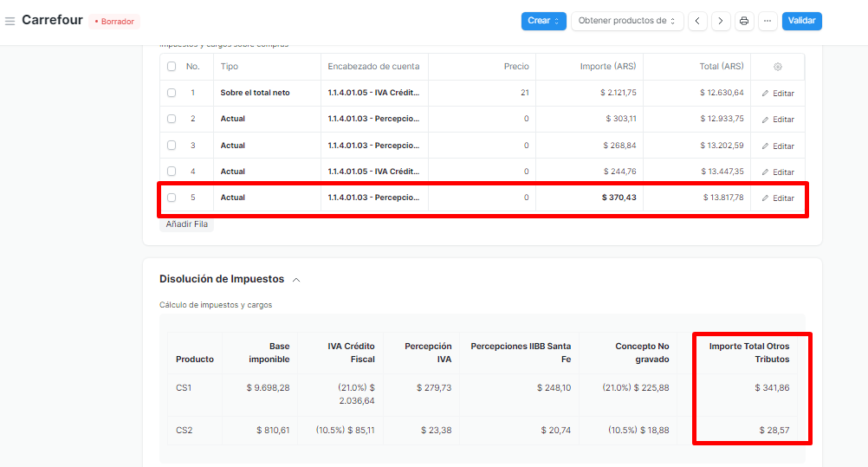Click IIBB Santa Fe value $ 248,10
The image size is (868, 467).
click(554, 388)
